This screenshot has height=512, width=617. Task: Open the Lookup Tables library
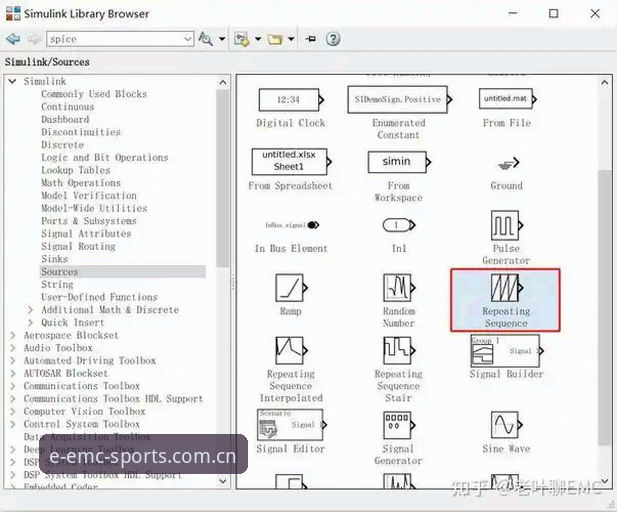76,170
